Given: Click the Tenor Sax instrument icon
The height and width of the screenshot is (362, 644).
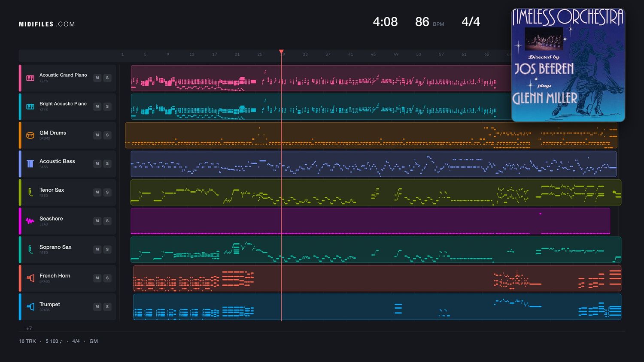Looking at the screenshot, I should click(30, 192).
